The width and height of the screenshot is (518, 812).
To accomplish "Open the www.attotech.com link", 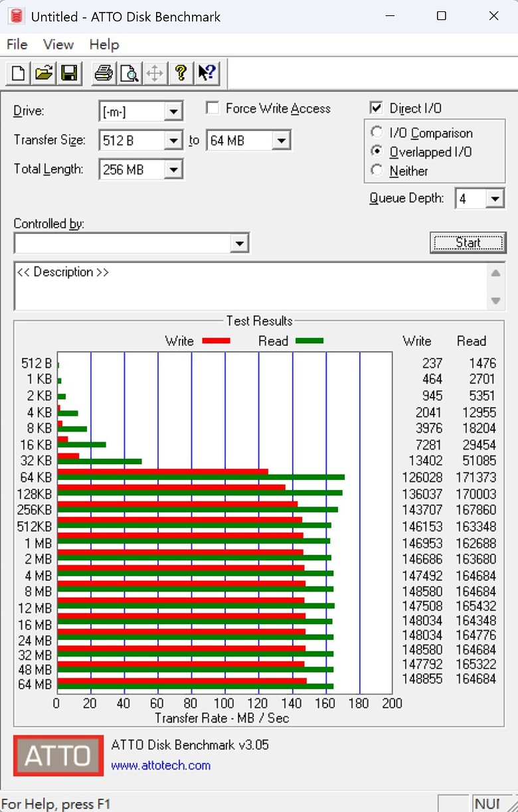I will click(x=161, y=766).
